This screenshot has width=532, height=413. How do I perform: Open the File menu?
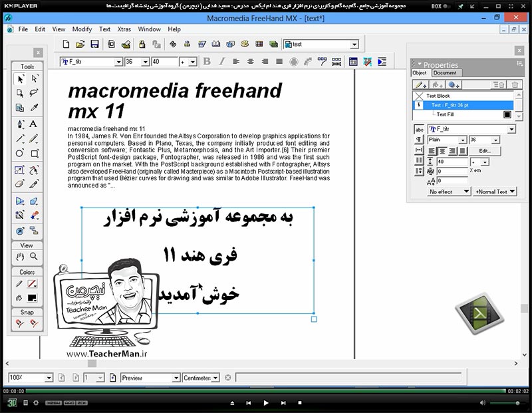point(23,29)
